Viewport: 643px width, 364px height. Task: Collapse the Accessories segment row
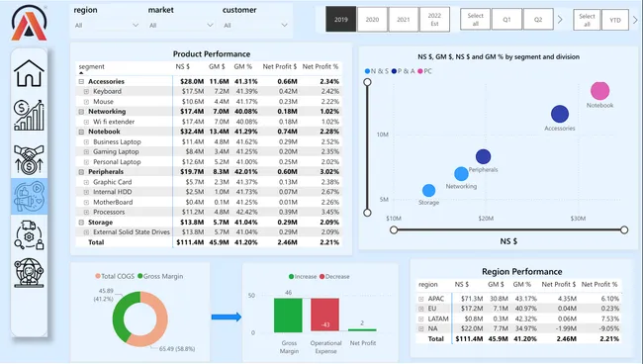point(81,81)
